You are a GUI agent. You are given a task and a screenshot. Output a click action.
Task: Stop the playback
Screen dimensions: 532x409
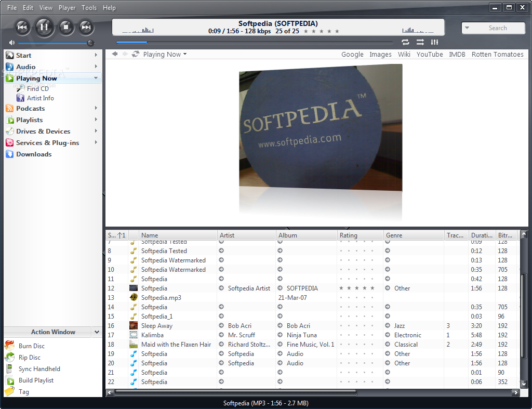coord(66,27)
